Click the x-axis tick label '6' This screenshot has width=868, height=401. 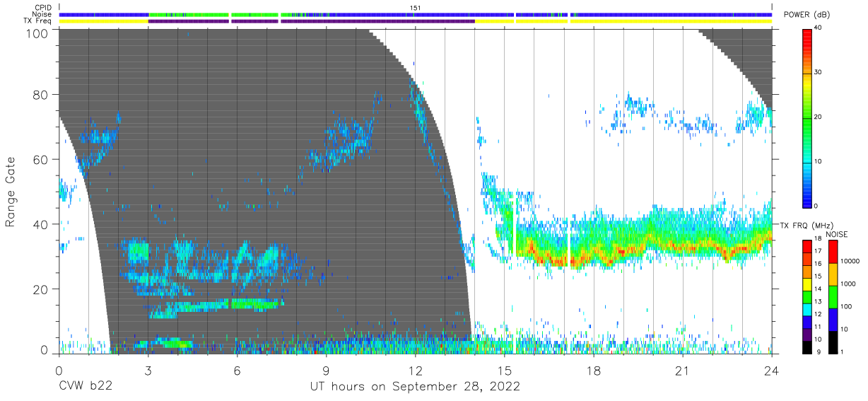click(237, 371)
